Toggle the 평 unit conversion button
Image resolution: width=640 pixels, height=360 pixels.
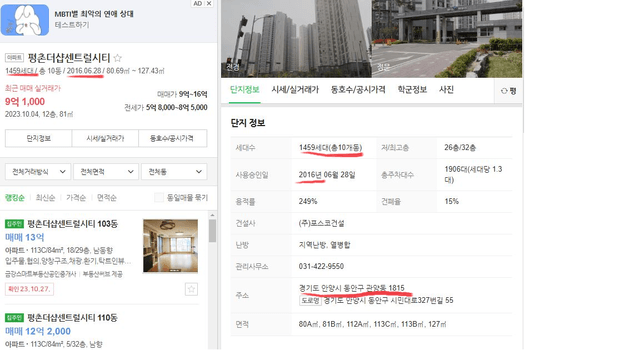point(509,91)
